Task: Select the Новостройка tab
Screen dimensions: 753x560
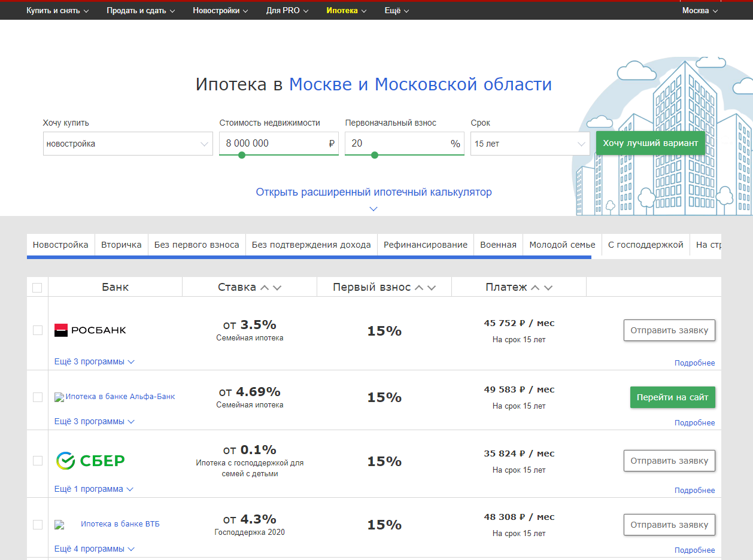Action: [x=60, y=245]
